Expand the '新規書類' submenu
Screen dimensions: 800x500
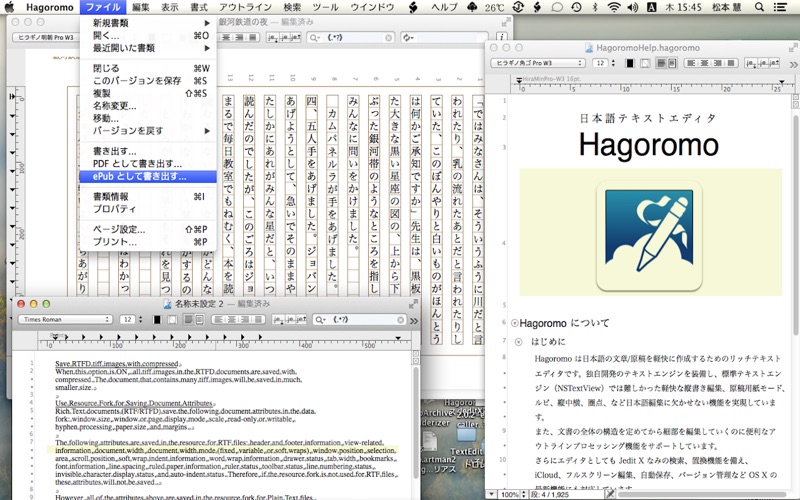coord(148,23)
